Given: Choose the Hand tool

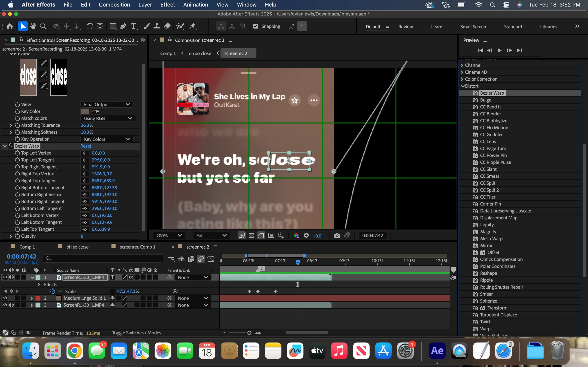Looking at the screenshot, I should [33, 26].
